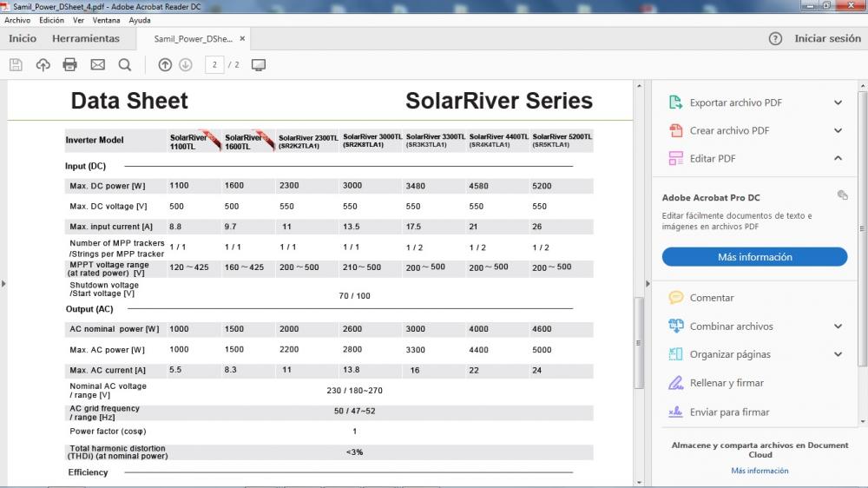Collapse right tools pane arrow
The image size is (868, 488).
pos(648,284)
